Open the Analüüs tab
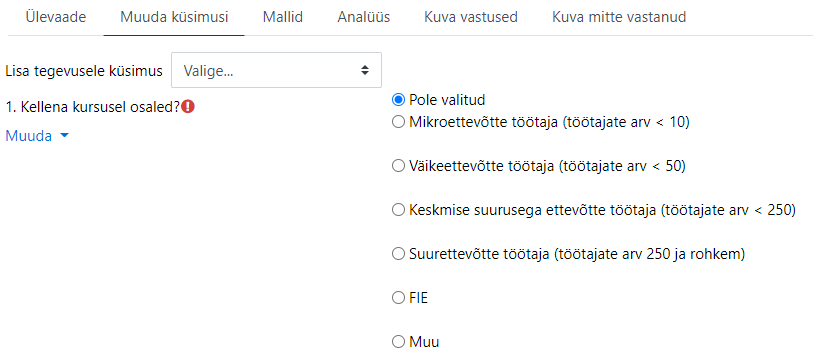813x361 pixels. tap(363, 18)
